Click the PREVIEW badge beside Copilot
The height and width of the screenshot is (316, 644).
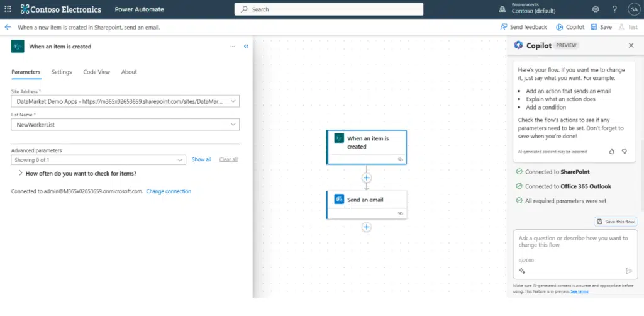(566, 45)
